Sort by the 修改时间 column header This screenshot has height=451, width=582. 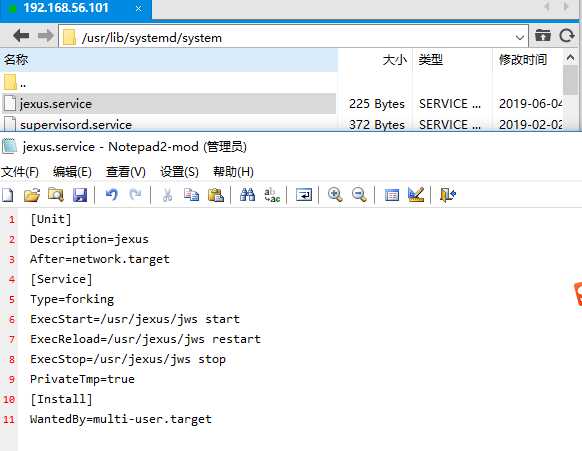coord(528,59)
